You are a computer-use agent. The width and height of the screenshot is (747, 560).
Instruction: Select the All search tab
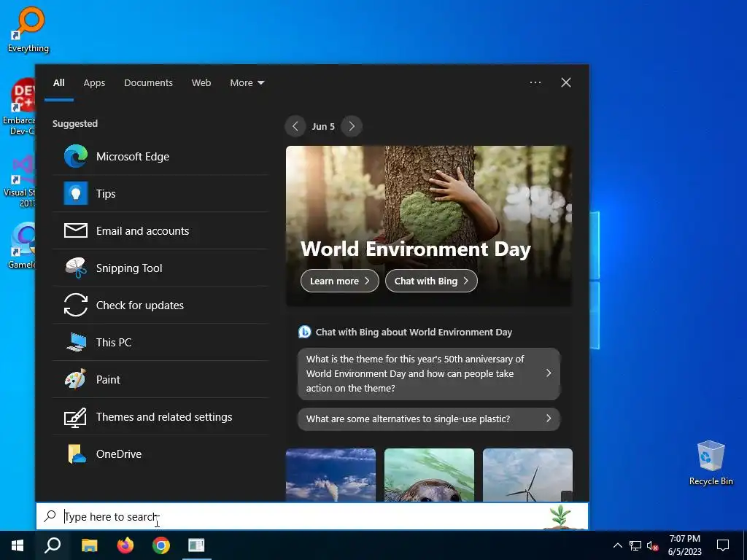click(58, 83)
